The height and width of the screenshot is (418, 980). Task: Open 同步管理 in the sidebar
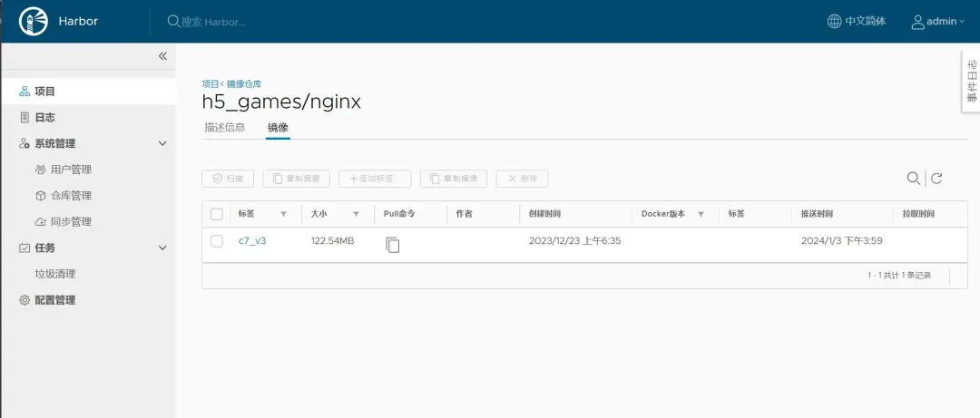point(64,222)
